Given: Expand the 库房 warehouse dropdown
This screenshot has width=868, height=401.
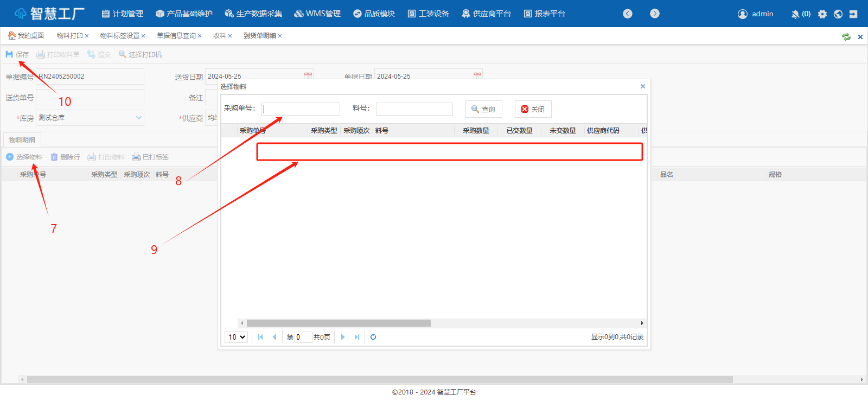Looking at the screenshot, I should [139, 118].
